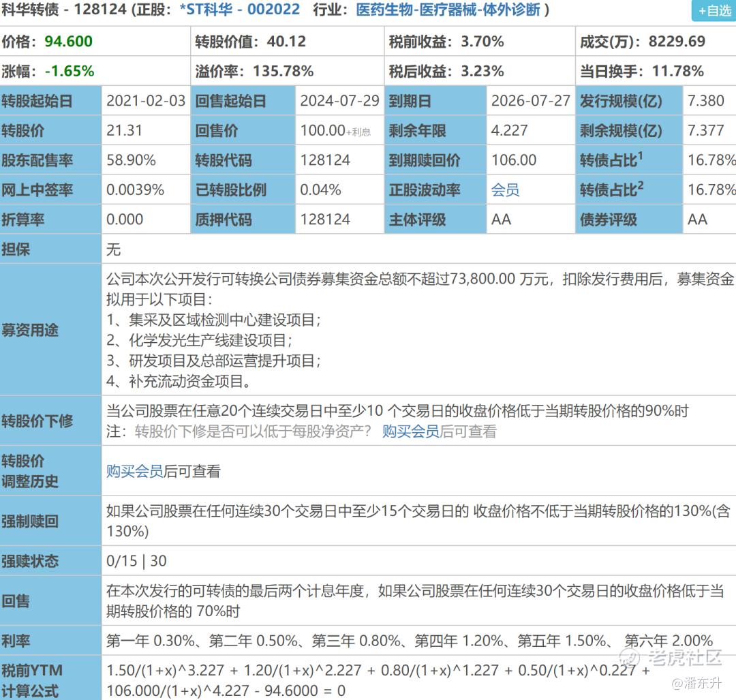Click the 成交(万) value 8229.69
This screenshot has height=700, width=736.
(x=677, y=42)
